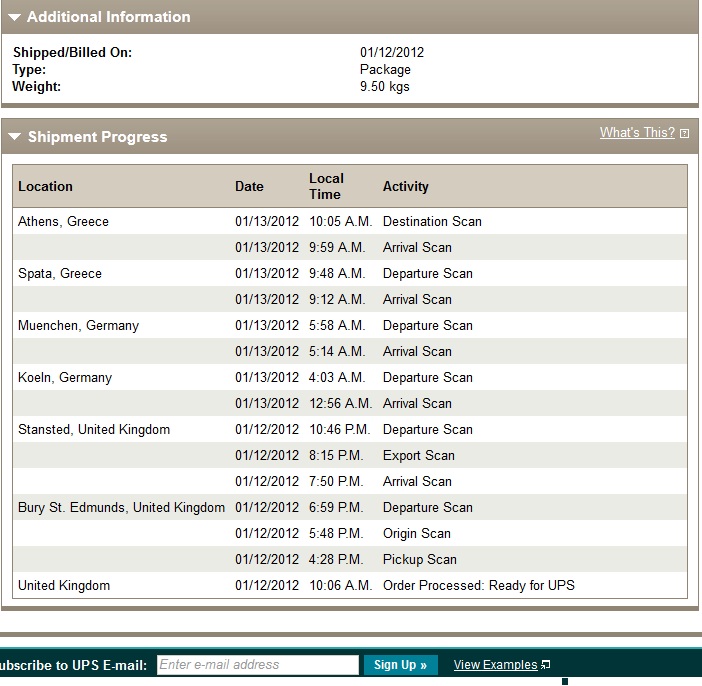Click the 8:15 P.M. time cell
Image resolution: width=702 pixels, height=686 pixels.
point(336,455)
